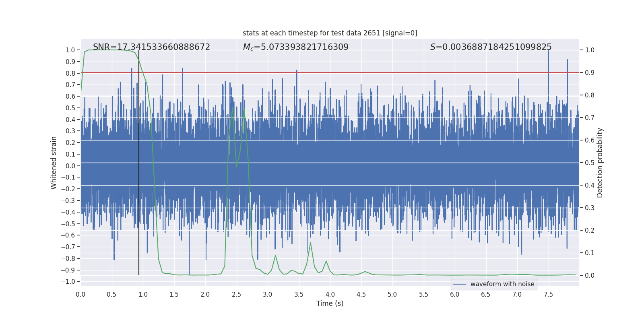Click the right axis tick label 0.1

[x=590, y=253]
